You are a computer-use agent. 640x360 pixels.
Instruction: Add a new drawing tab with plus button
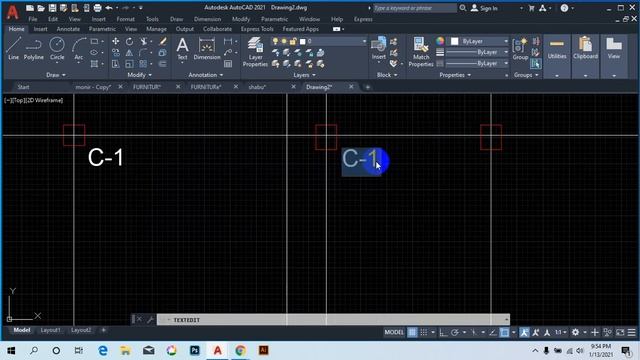point(367,87)
